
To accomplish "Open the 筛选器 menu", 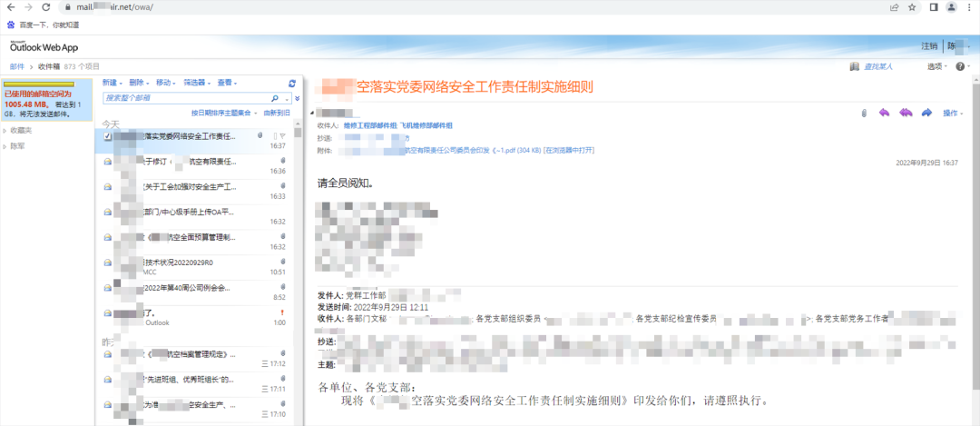I will pos(196,83).
